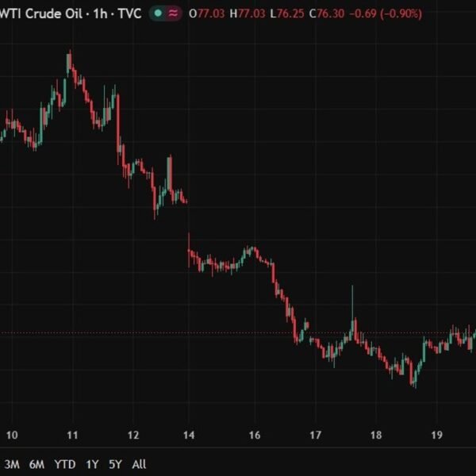476x476 pixels.
Task: Click the close value C76.30
Action: tap(327, 13)
